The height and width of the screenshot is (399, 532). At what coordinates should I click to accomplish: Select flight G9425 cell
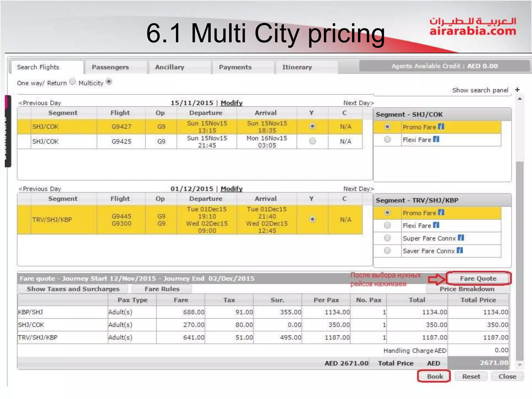point(121,141)
